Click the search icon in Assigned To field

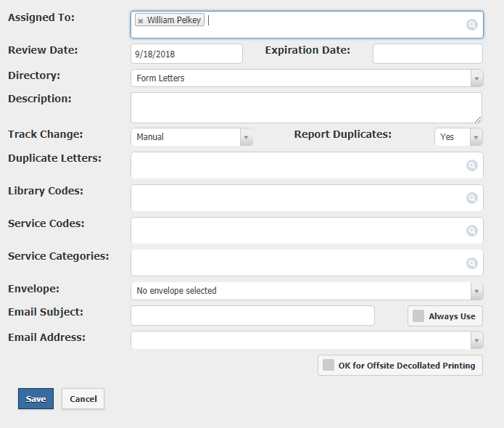click(x=471, y=25)
